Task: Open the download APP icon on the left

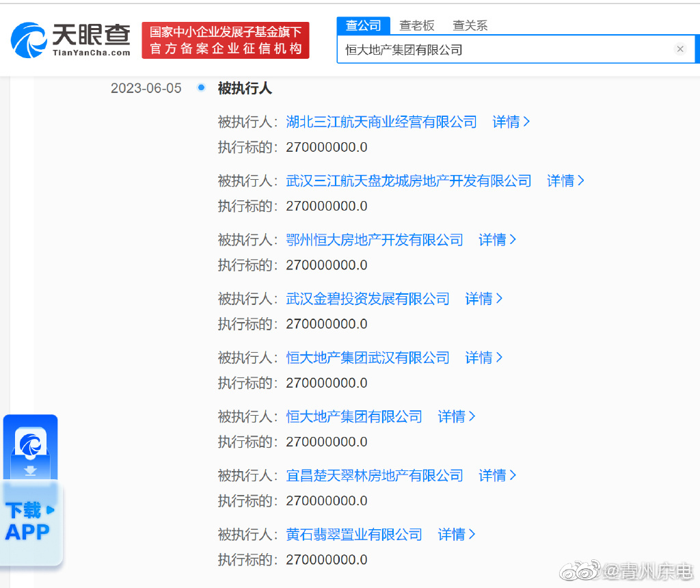Action: [x=30, y=447]
